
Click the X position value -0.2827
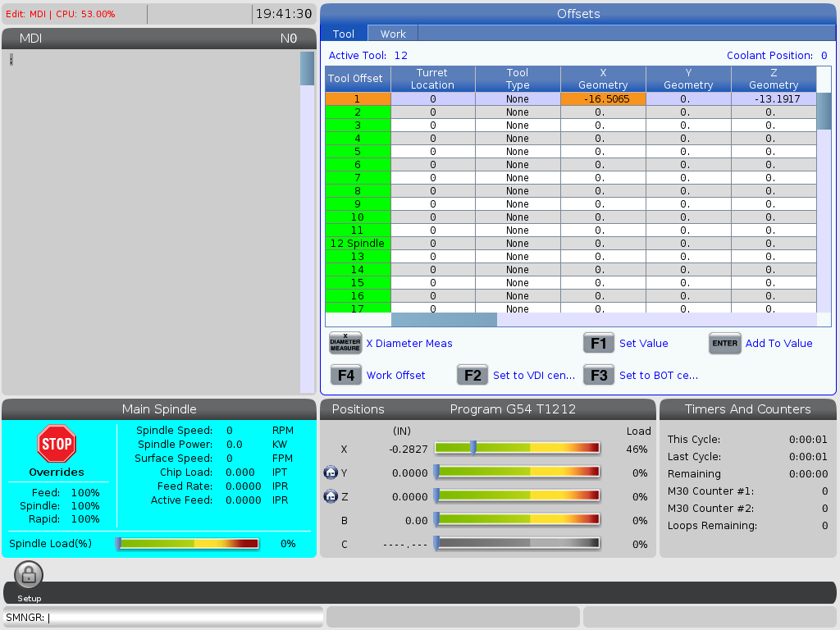(409, 449)
